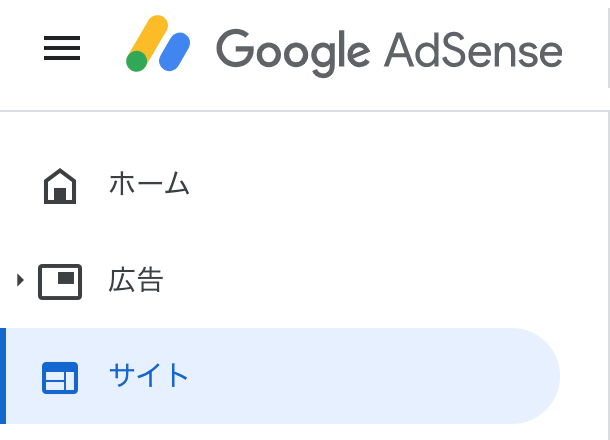The width and height of the screenshot is (610, 440).
Task: Click the ホーム house icon
Action: tap(60, 186)
